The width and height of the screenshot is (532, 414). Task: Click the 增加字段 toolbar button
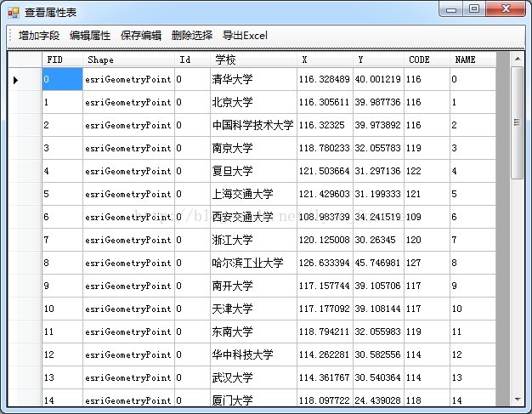[x=39, y=36]
